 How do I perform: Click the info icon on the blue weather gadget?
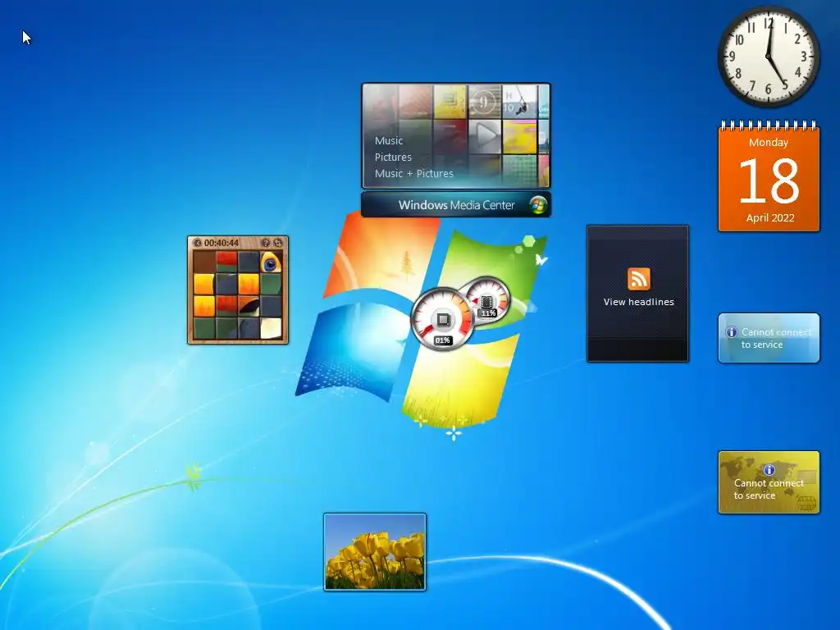coord(731,332)
